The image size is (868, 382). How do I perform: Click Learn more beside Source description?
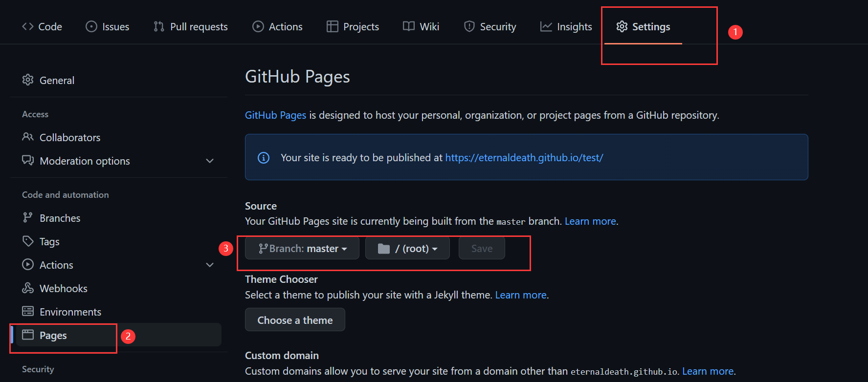tap(590, 221)
